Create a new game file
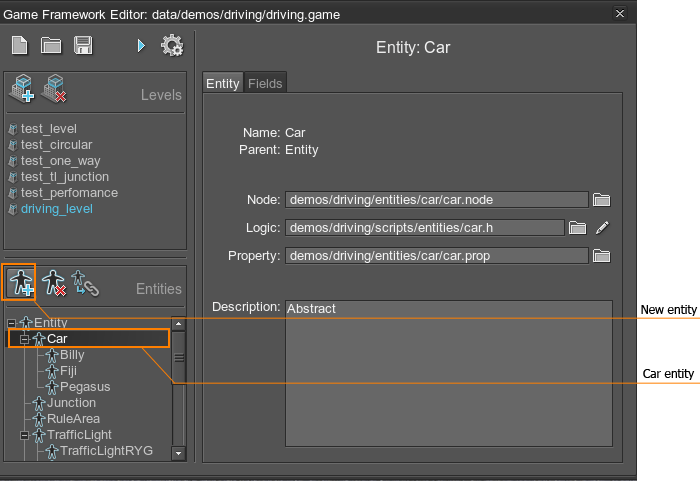This screenshot has width=700, height=481. 20,45
